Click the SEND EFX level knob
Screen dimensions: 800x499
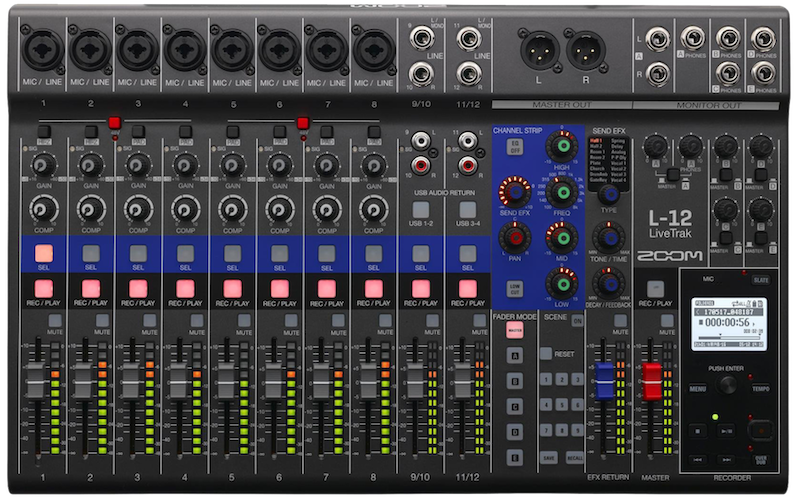point(515,192)
